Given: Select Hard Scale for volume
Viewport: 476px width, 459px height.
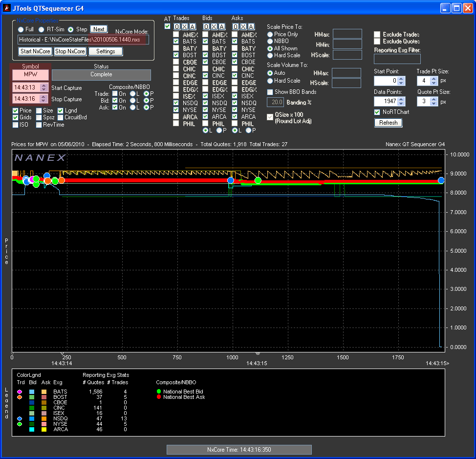Looking at the screenshot, I should tap(270, 81).
